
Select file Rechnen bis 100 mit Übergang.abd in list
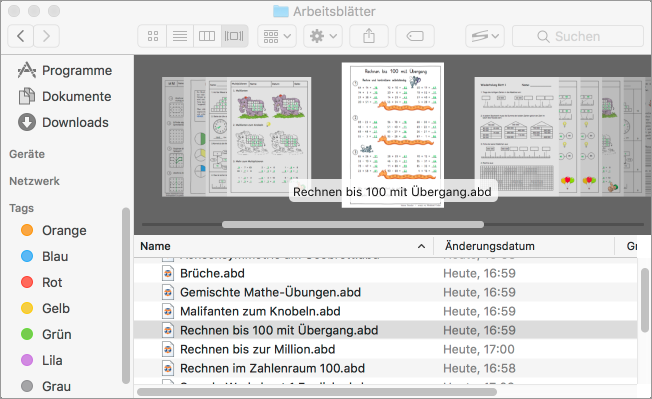[385, 330]
